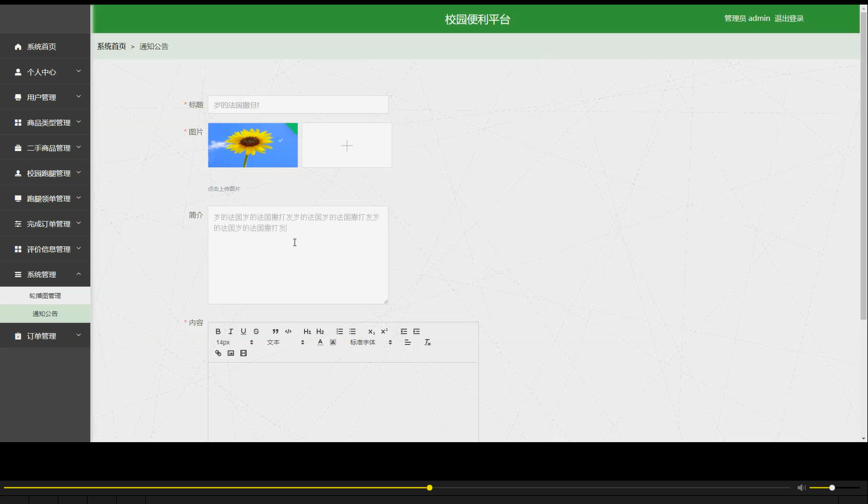The image size is (868, 504).
Task: Click 系统首页 breadcrumb link
Action: (x=111, y=46)
